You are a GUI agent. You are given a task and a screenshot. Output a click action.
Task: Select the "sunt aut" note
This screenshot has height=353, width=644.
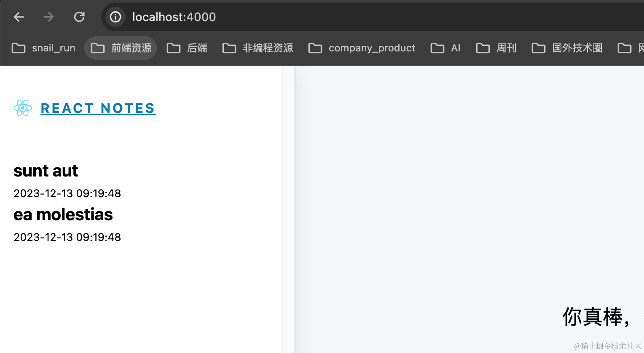[46, 171]
